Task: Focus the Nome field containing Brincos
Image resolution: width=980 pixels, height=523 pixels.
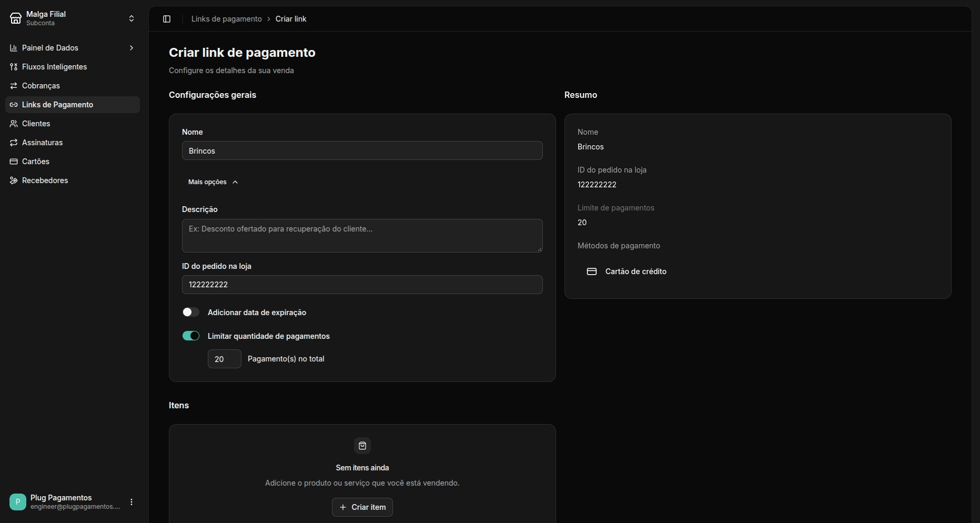Action: click(x=362, y=150)
